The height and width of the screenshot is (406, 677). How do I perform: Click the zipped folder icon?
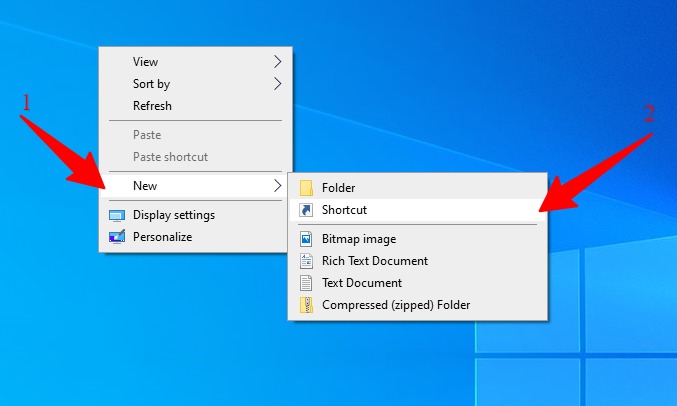coord(306,305)
